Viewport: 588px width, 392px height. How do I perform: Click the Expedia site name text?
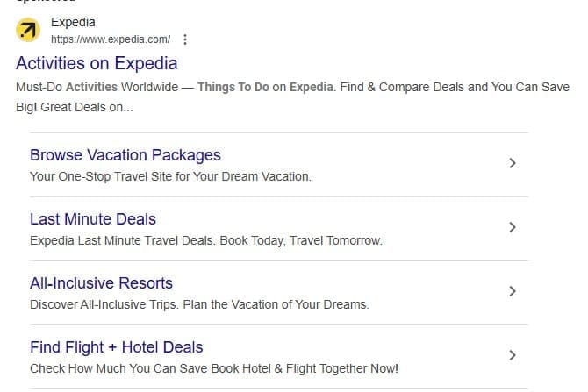point(73,22)
